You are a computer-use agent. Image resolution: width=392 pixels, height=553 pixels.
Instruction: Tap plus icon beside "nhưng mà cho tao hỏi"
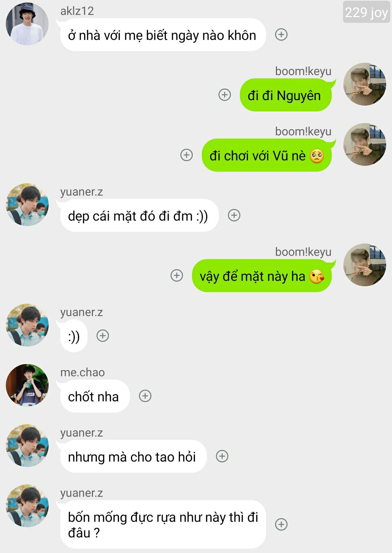pyautogui.click(x=222, y=456)
